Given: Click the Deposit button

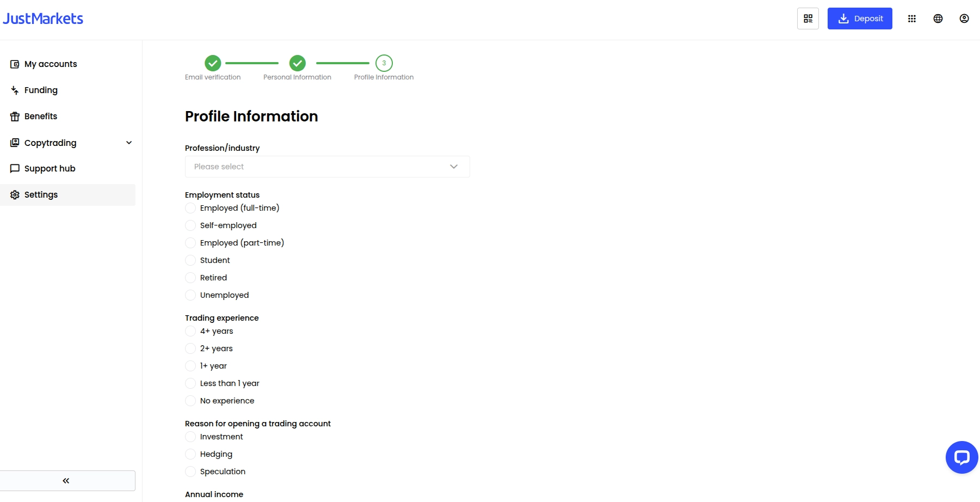Looking at the screenshot, I should tap(860, 18).
